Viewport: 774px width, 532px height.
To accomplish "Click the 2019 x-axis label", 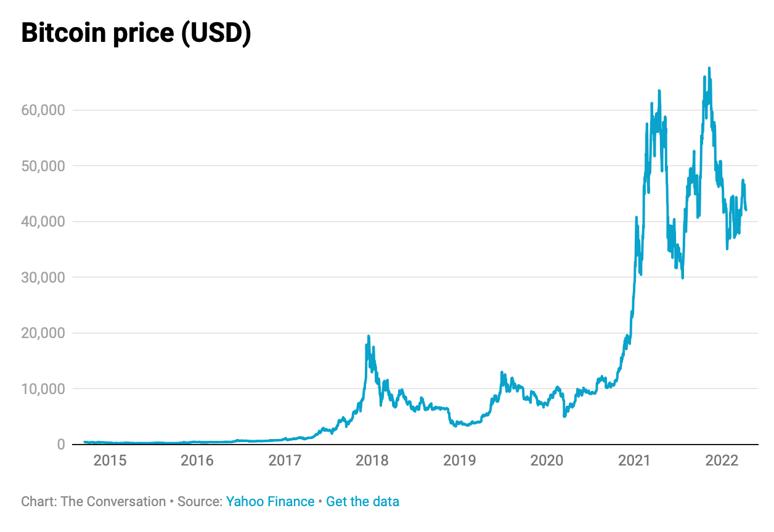I will (x=459, y=461).
